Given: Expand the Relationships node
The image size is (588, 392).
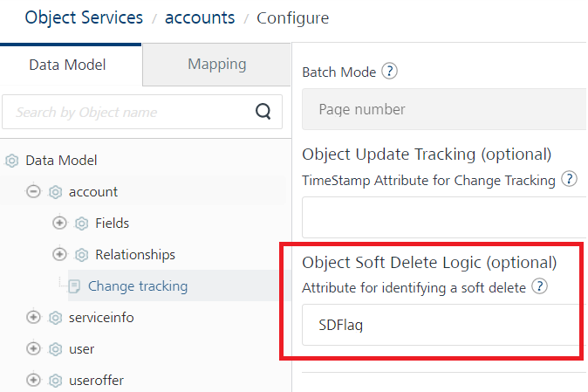Looking at the screenshot, I should (59, 254).
